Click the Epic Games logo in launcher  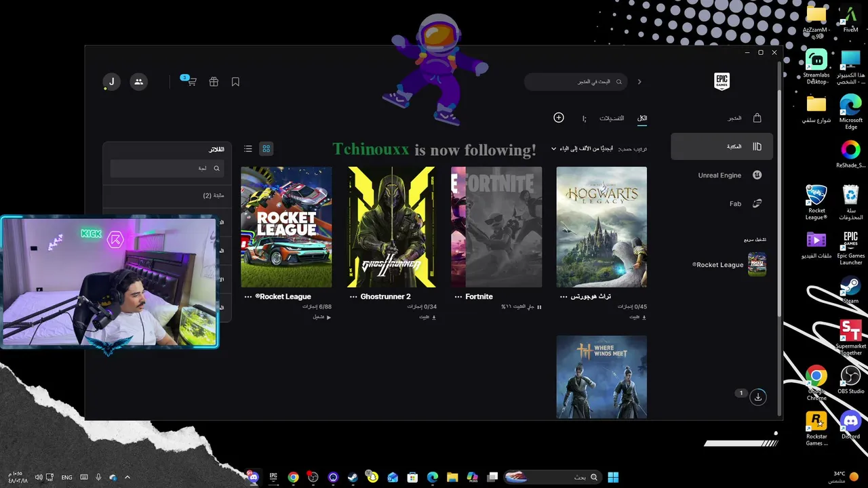click(x=722, y=82)
